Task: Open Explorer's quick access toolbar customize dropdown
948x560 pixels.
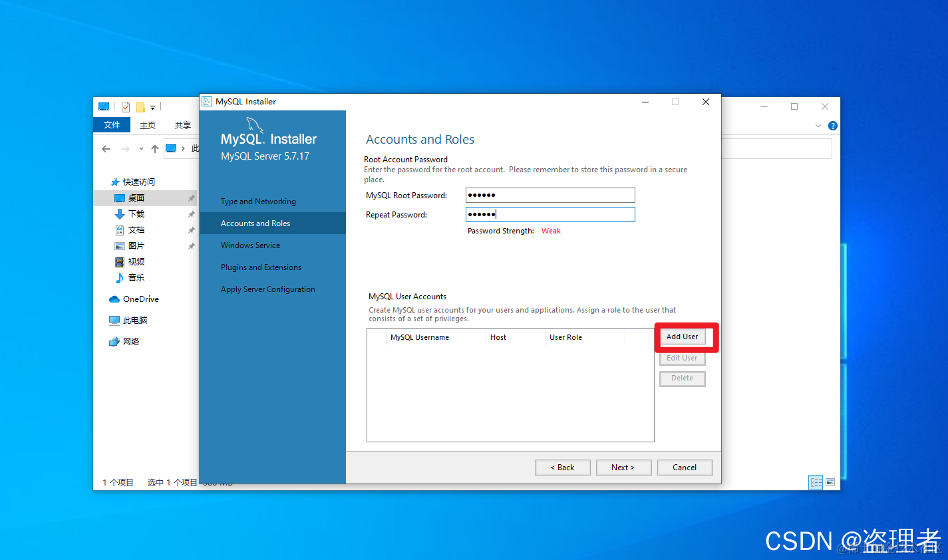Action: pyautogui.click(x=152, y=107)
